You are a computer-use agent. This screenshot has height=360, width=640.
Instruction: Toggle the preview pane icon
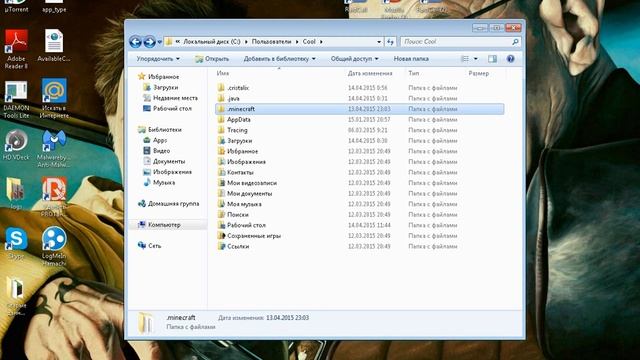493,59
